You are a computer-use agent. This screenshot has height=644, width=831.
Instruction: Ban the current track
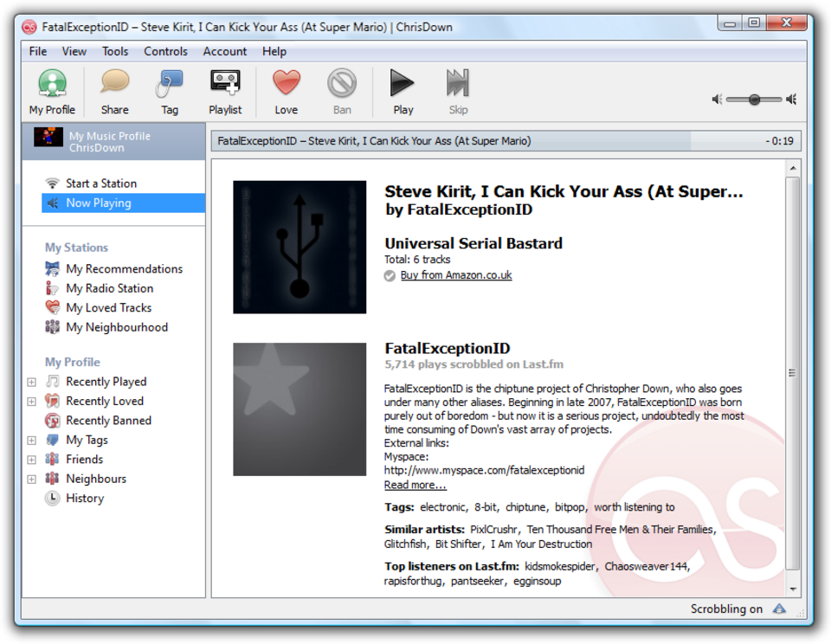click(x=342, y=91)
